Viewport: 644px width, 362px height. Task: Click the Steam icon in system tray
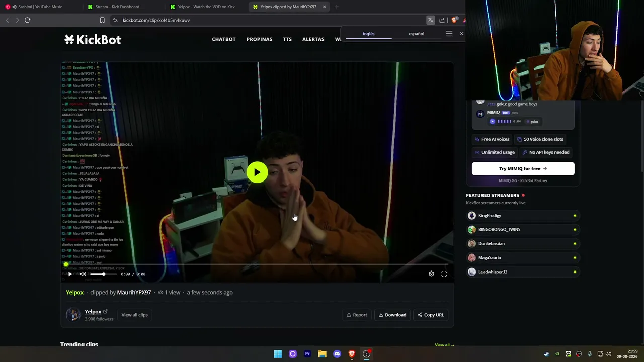pos(546,354)
